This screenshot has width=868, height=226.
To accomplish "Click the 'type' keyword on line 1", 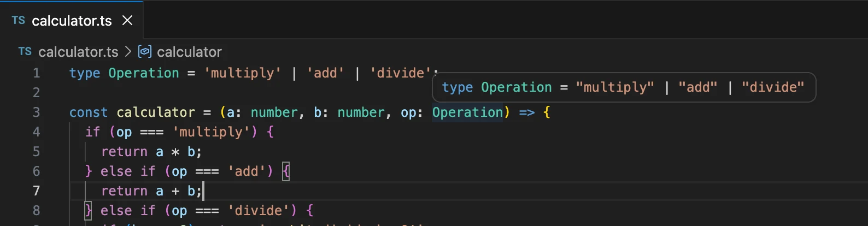I will (x=85, y=74).
